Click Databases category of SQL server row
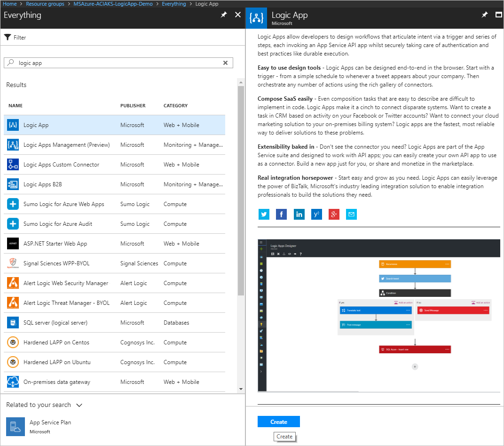 pyautogui.click(x=176, y=323)
